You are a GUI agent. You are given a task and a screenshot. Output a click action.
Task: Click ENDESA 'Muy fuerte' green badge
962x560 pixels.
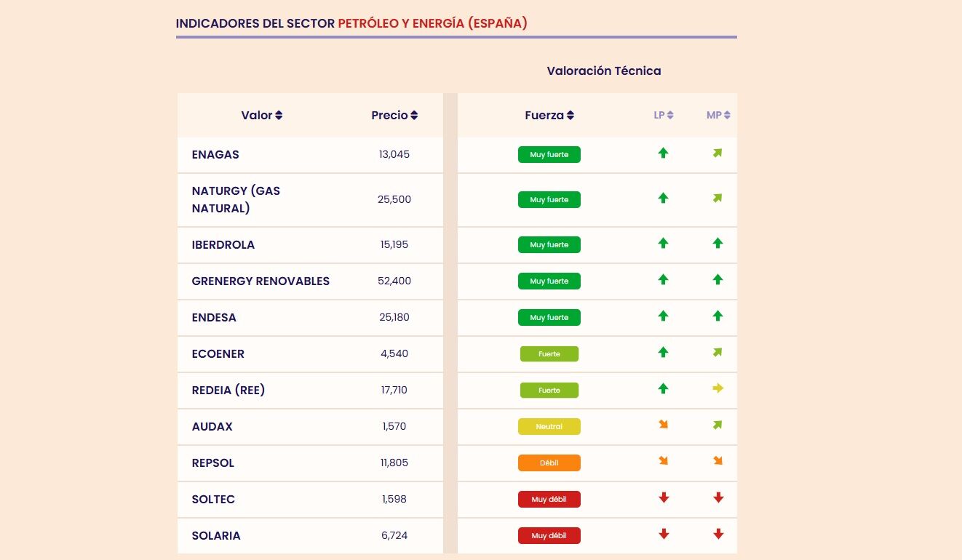click(549, 318)
